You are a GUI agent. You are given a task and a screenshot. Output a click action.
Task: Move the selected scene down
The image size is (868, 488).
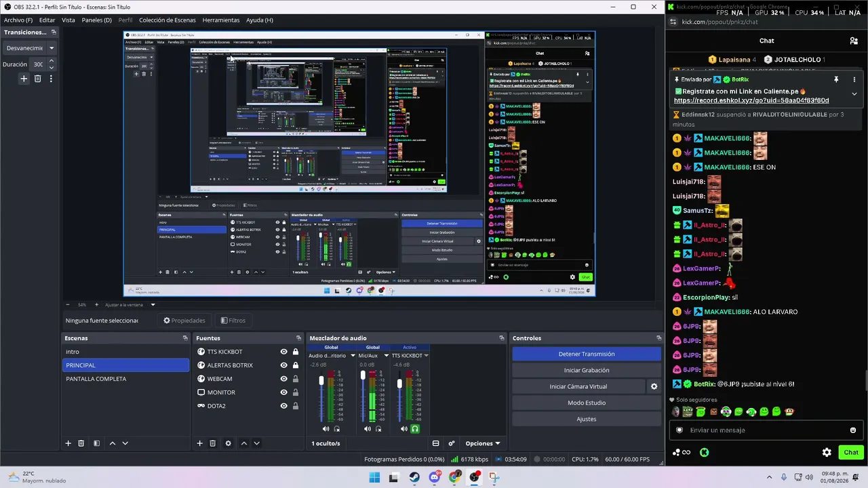[x=125, y=443]
